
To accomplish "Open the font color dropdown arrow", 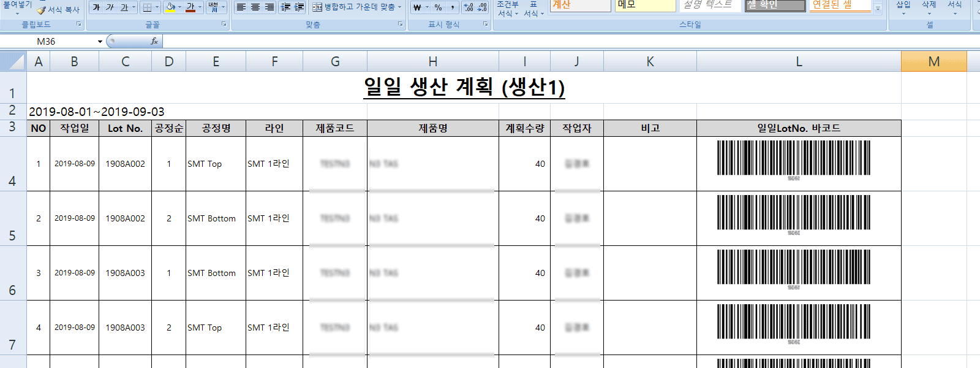I will pyautogui.click(x=200, y=7).
